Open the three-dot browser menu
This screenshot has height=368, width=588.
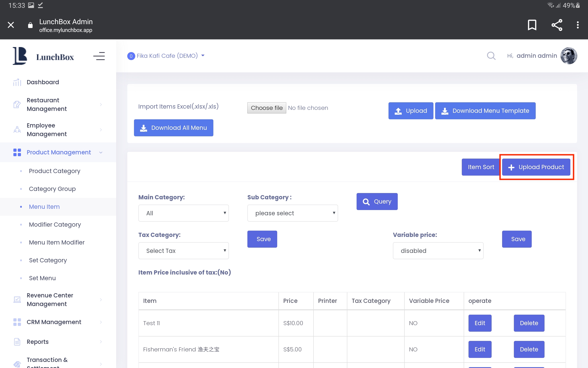click(x=577, y=25)
